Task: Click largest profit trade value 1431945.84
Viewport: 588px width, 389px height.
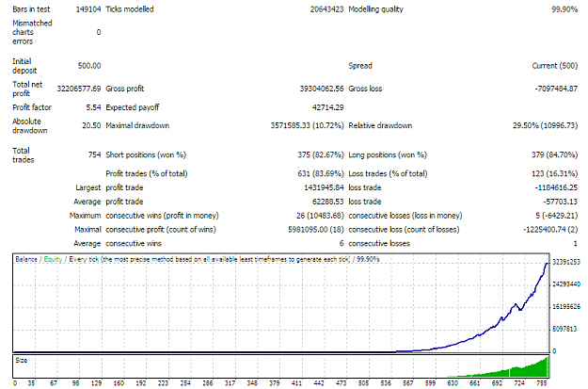Action: coord(324,187)
